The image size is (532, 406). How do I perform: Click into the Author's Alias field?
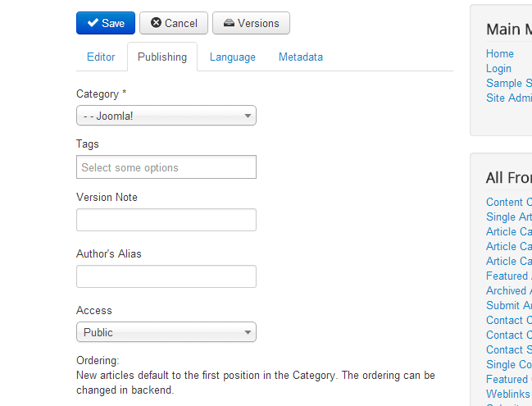(x=166, y=276)
